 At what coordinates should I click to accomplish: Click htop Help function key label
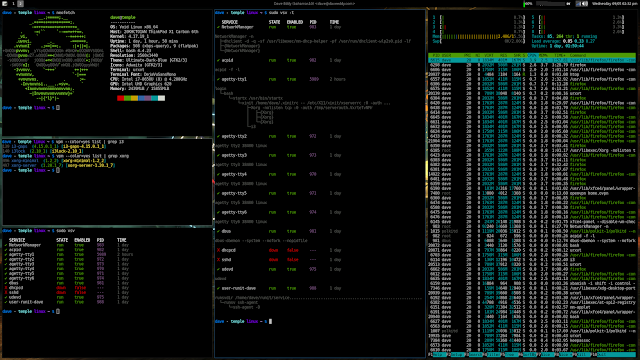click(440, 355)
